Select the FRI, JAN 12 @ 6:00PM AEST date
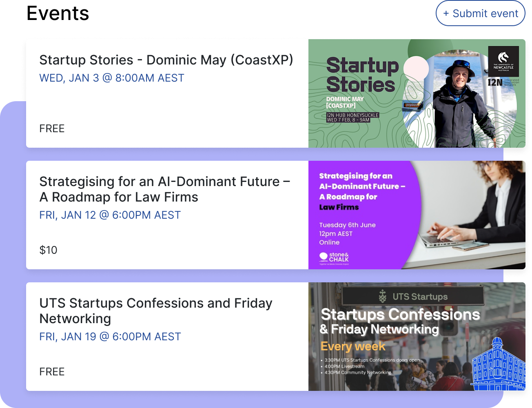 [110, 215]
